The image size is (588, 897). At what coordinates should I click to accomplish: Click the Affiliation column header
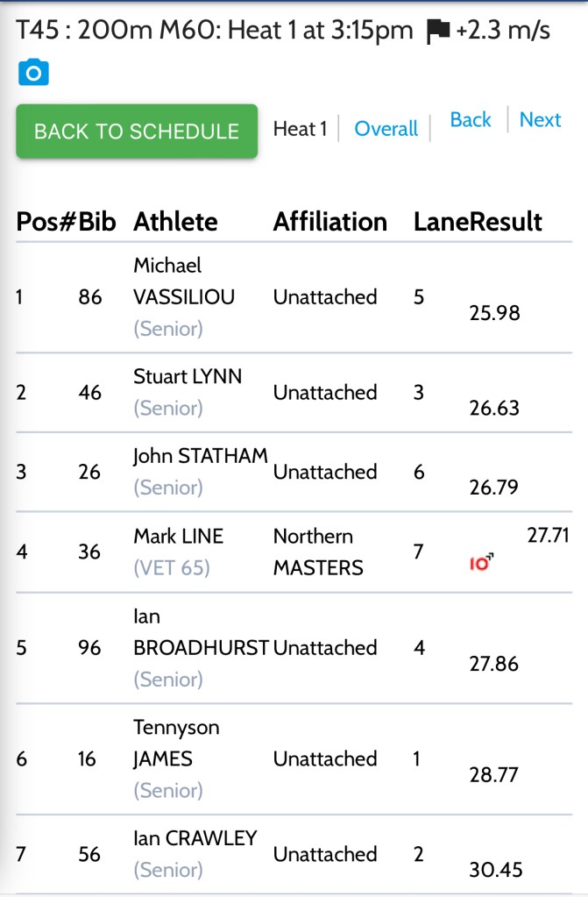pos(329,222)
